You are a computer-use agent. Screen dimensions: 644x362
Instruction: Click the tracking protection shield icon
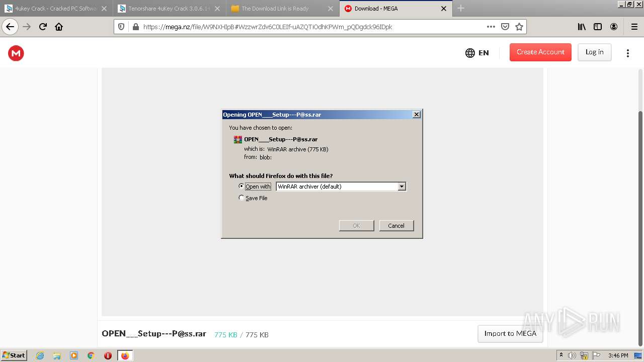pyautogui.click(x=121, y=27)
